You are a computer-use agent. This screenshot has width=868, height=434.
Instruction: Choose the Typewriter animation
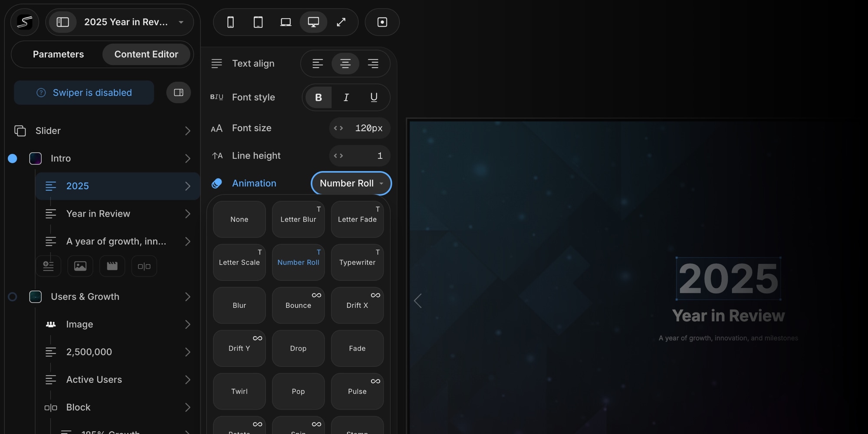[357, 262]
